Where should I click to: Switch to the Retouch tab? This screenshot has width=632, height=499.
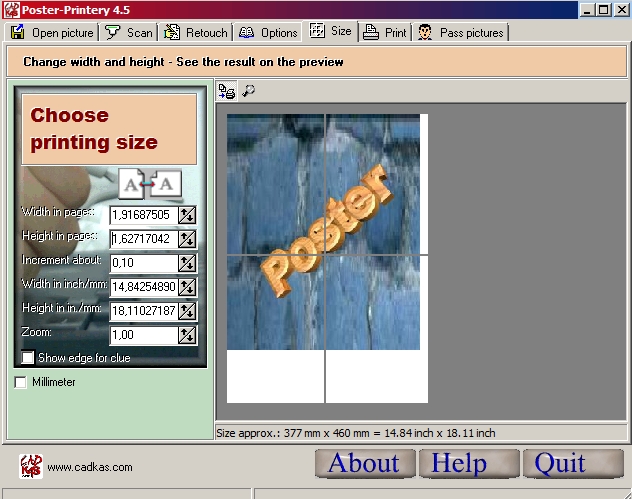coord(196,33)
